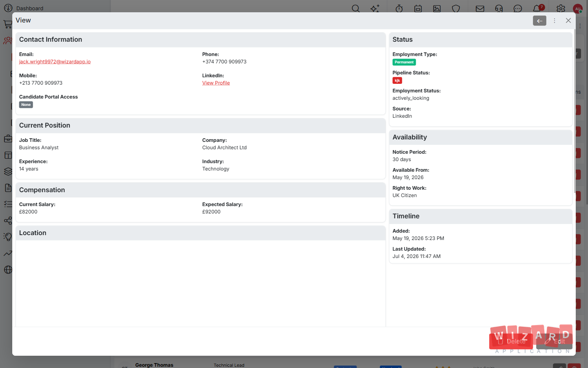Click Cloud Architect Ltd company value

click(x=224, y=148)
